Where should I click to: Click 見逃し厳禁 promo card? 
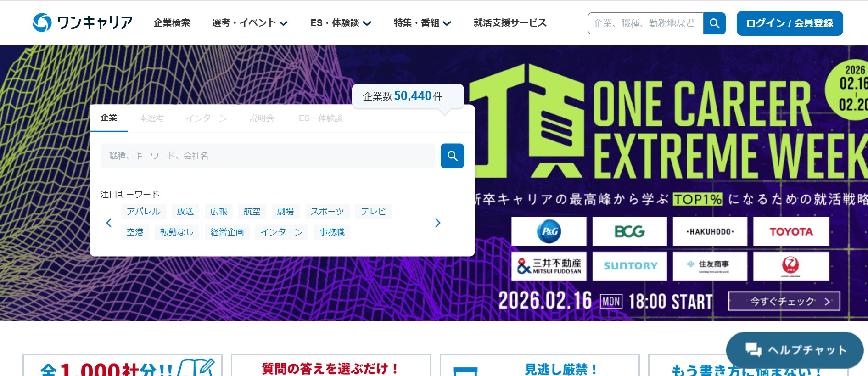(540, 365)
